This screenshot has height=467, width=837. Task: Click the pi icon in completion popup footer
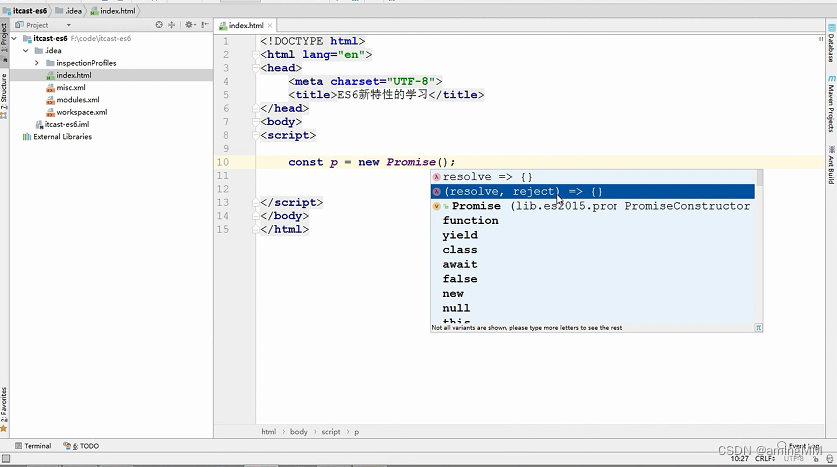(x=758, y=328)
